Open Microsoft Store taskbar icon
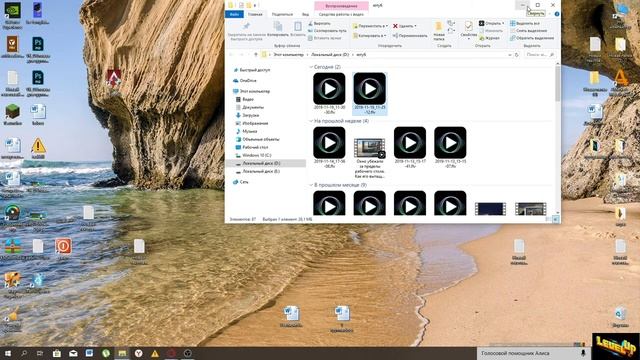Screen dimensions: 640x360 (x=57, y=353)
